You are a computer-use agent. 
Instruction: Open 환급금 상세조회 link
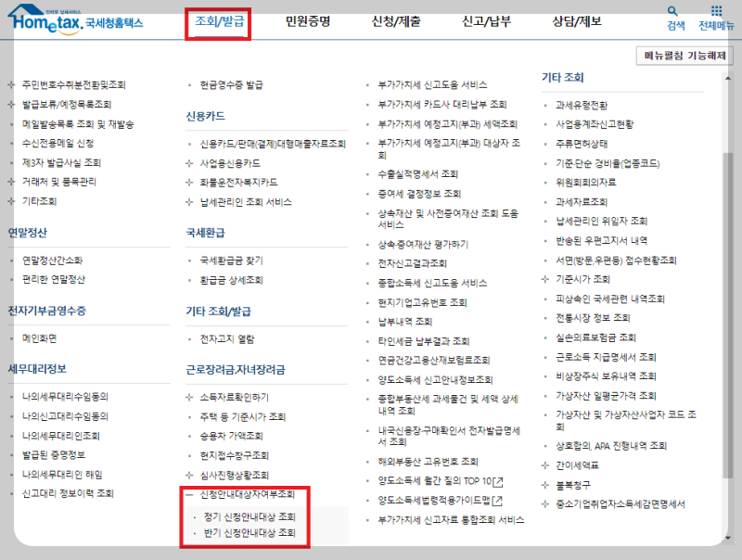(231, 280)
